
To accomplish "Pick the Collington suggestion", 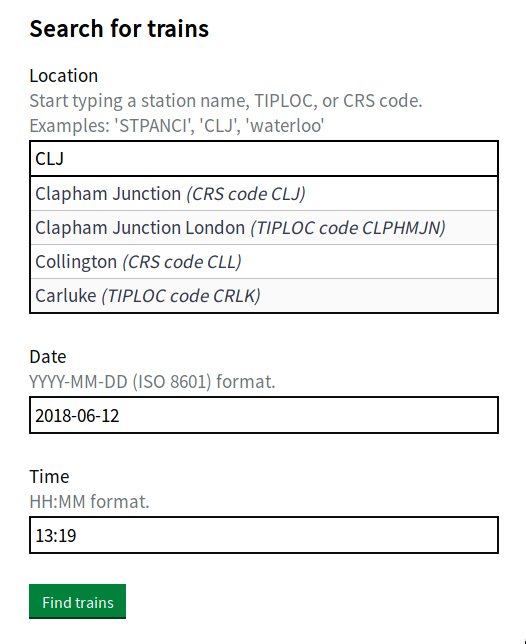I will pyautogui.click(x=264, y=262).
